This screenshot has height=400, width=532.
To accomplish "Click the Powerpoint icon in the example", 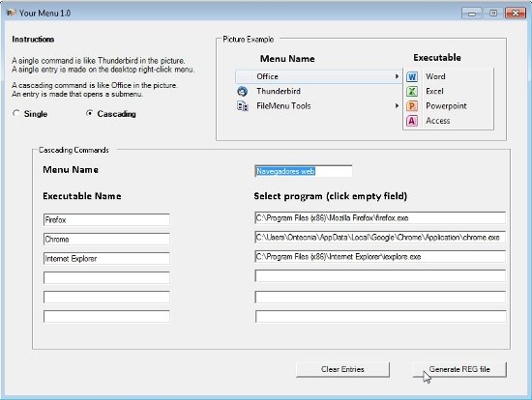I will [412, 106].
